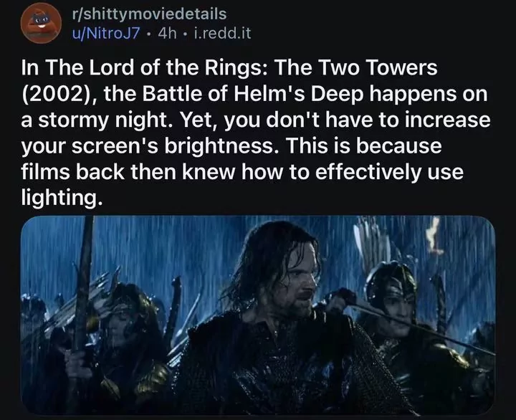Open the r/shittymoviedetails community avatar
The width and height of the screenshot is (516, 420).
tap(41, 23)
